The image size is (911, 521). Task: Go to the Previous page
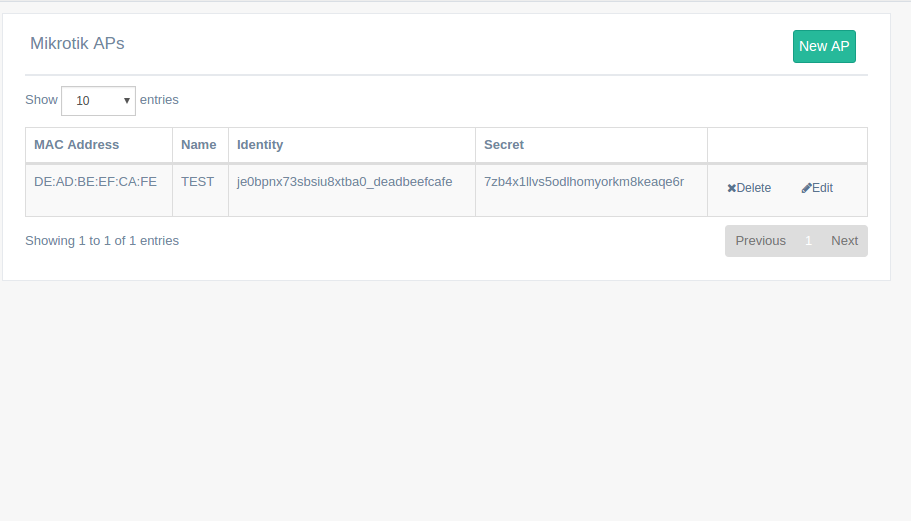pyautogui.click(x=761, y=241)
